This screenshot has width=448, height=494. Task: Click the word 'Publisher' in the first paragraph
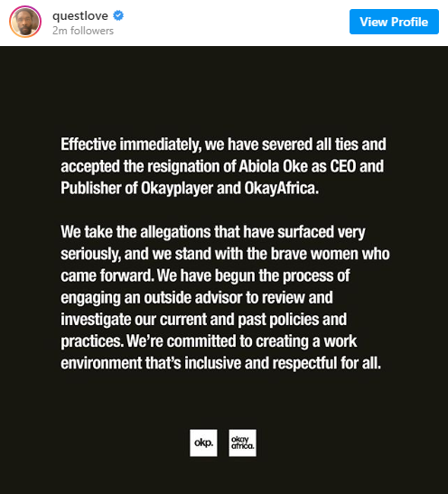click(x=91, y=188)
